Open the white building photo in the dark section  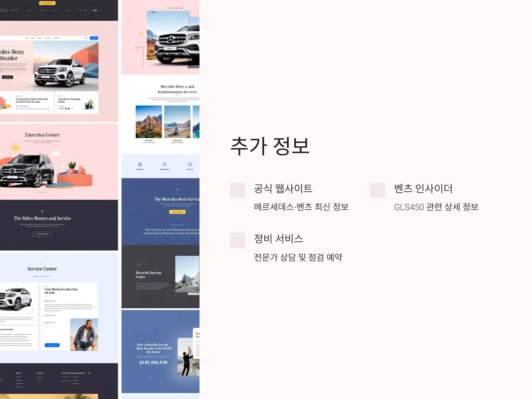pyautogui.click(x=187, y=274)
